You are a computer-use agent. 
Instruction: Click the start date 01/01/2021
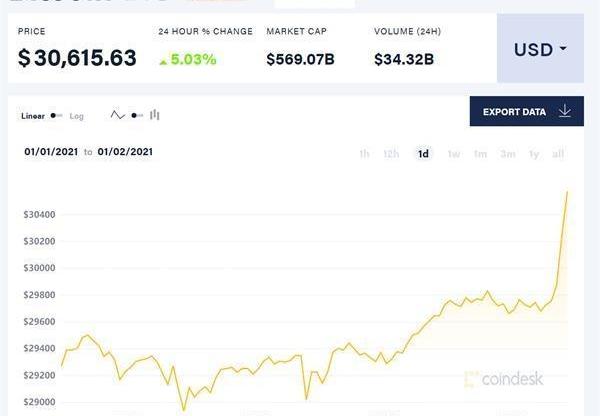(52, 152)
